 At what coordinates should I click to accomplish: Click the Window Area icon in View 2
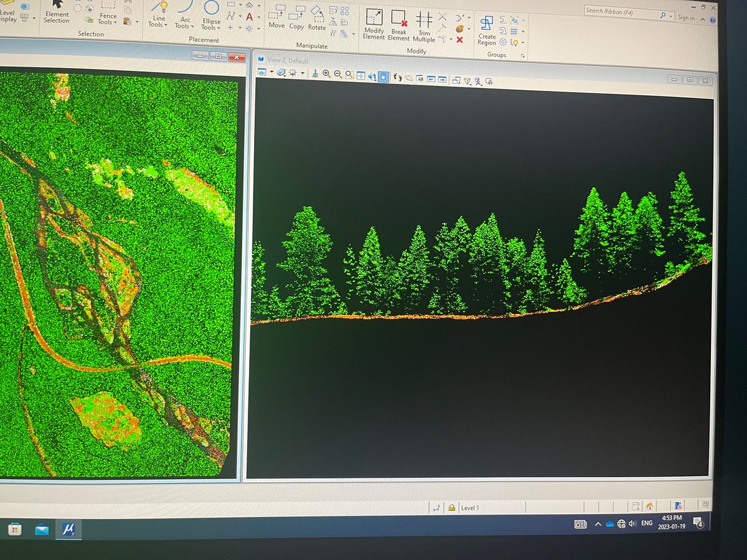coord(349,75)
